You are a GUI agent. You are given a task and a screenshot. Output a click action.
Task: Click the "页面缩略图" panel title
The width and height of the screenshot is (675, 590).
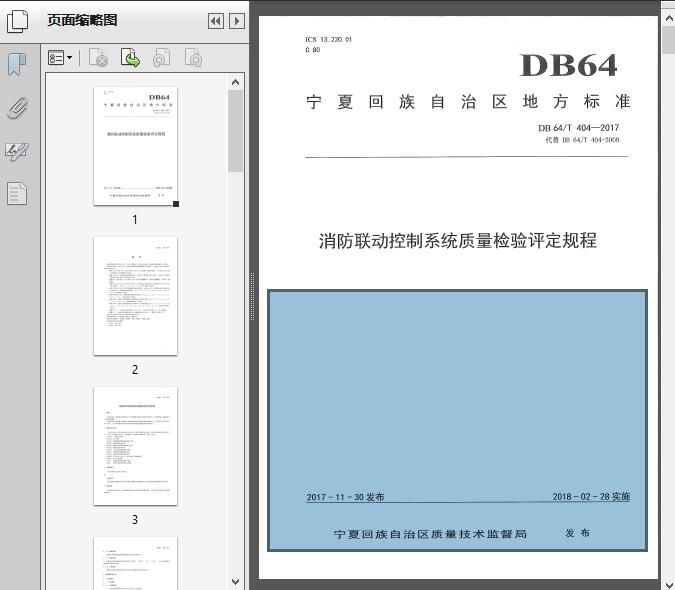[x=82, y=20]
